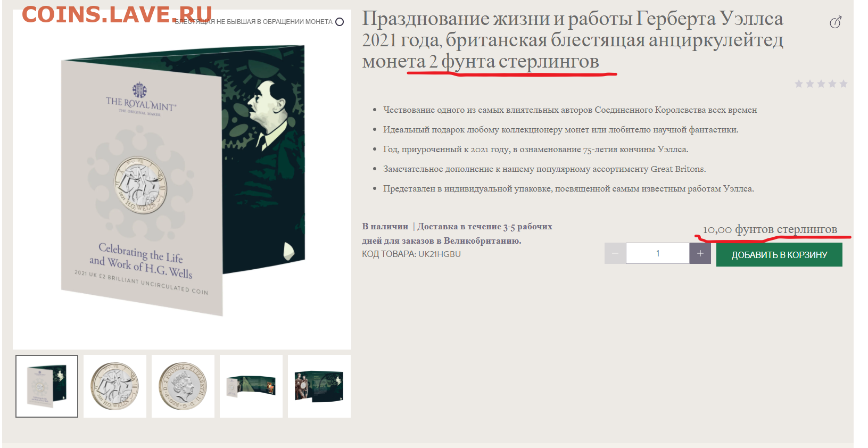The image size is (868, 448).
Task: Select the folded packaging thumbnail
Action: [47, 386]
